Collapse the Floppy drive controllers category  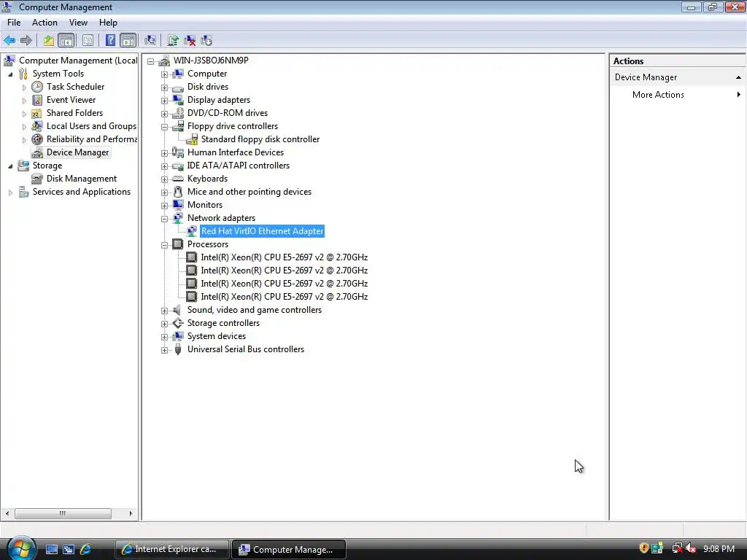point(164,127)
